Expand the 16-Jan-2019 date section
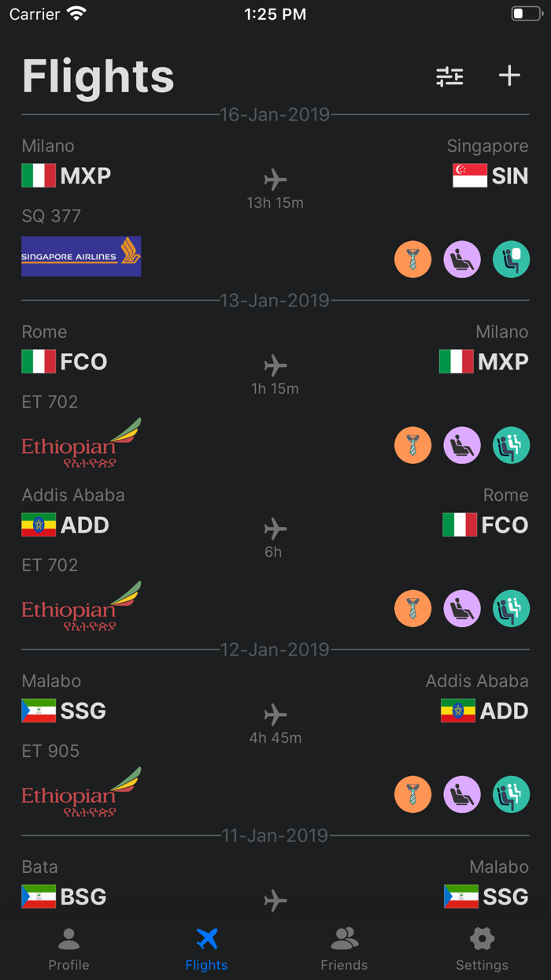This screenshot has width=551, height=980. point(275,114)
